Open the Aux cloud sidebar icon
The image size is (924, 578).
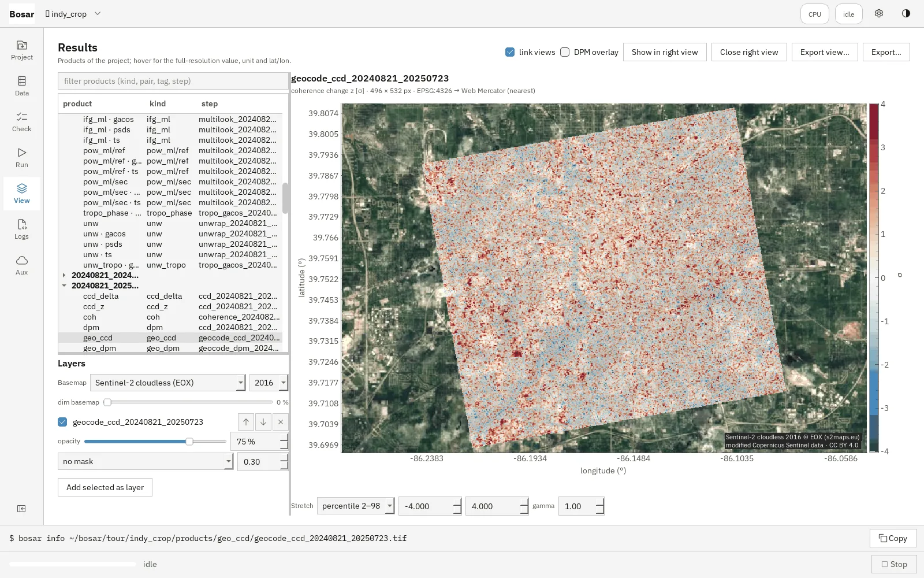click(x=22, y=265)
